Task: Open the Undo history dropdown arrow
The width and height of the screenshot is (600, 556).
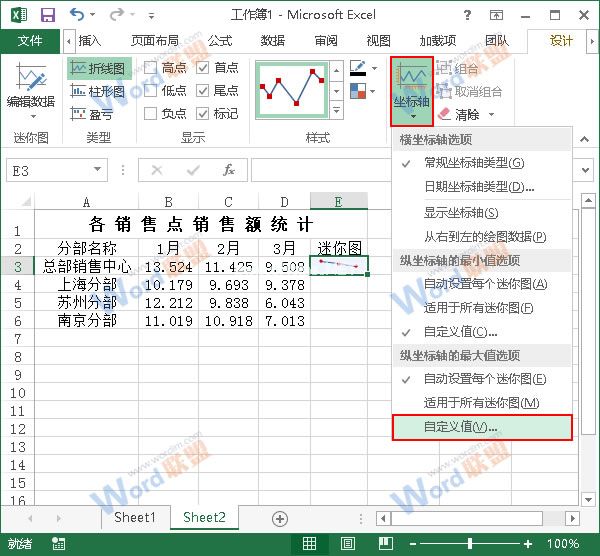Action: [93, 15]
